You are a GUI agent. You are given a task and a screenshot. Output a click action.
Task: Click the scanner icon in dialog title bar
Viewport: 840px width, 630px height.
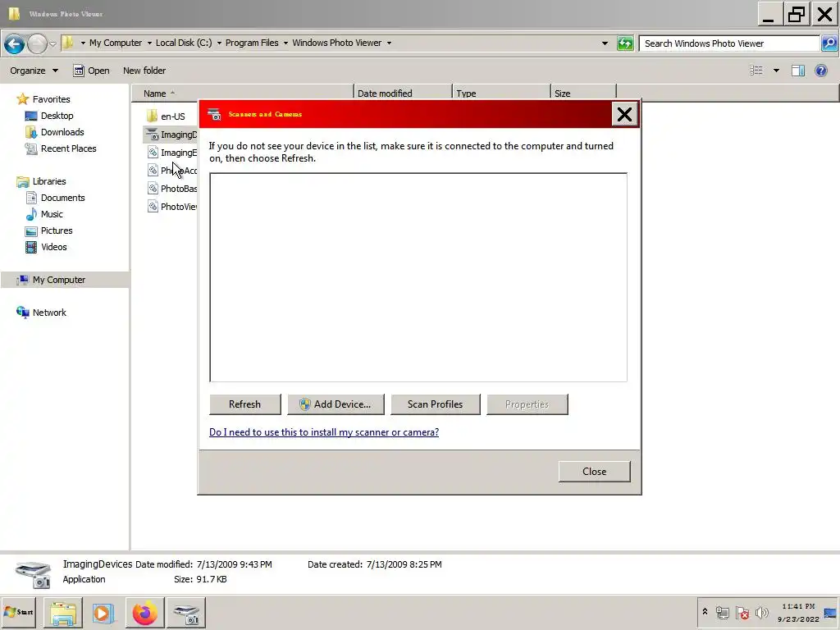(214, 114)
